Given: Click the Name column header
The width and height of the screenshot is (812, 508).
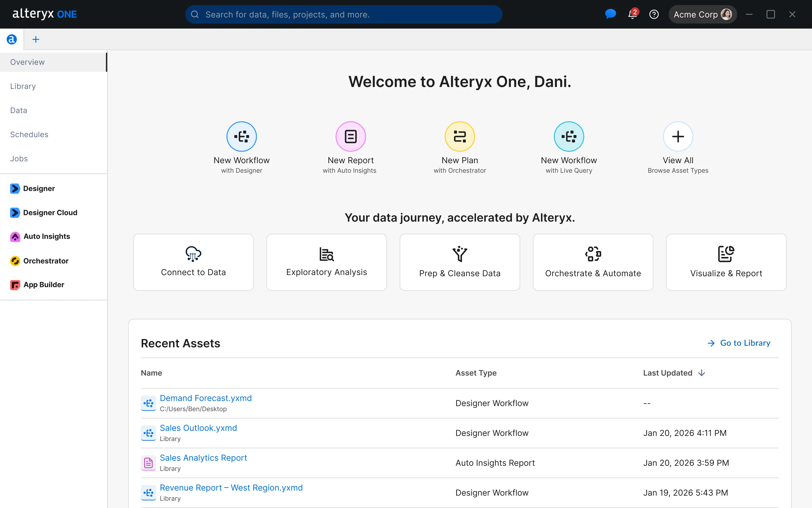Looking at the screenshot, I should [x=151, y=373].
